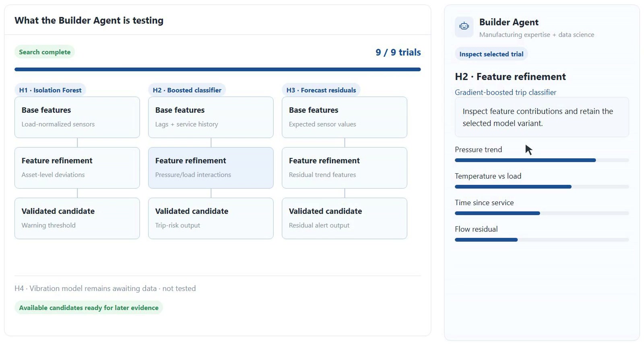The width and height of the screenshot is (644, 344).
Task: Click the Search complete status badge
Action: (x=45, y=52)
